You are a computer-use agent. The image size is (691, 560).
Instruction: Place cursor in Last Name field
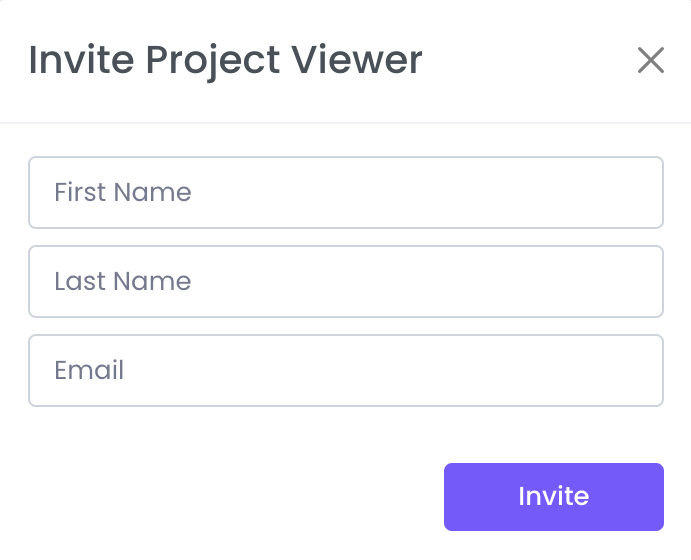click(346, 281)
